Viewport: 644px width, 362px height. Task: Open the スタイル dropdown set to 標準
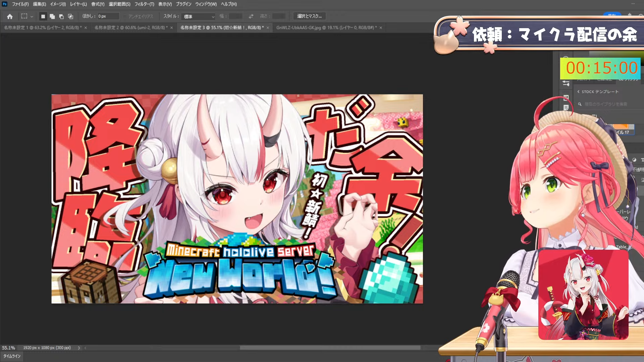(199, 16)
